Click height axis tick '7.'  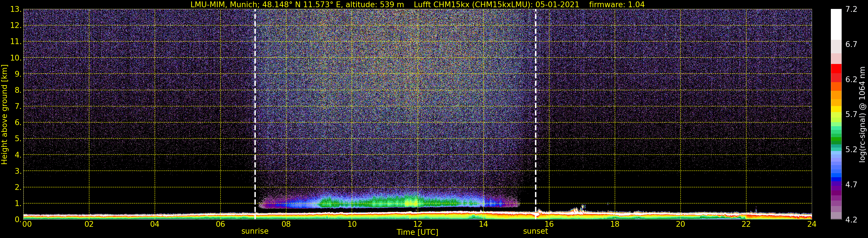tap(18, 107)
